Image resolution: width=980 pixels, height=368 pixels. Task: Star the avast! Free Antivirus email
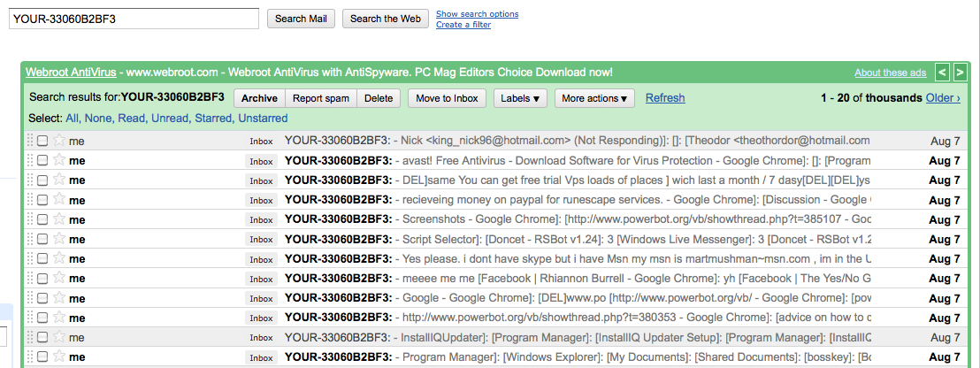point(59,160)
